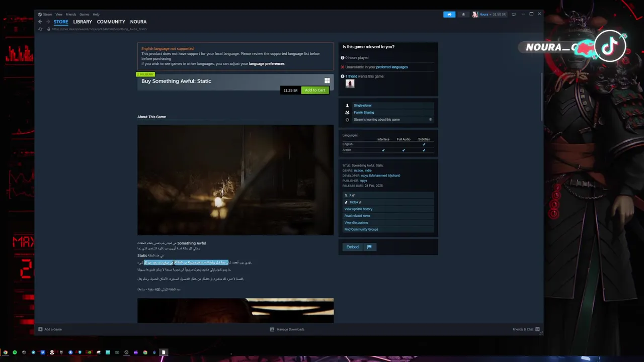Click the TikTok logo on overlay
Screen dimensions: 644x362
pyautogui.click(x=610, y=47)
